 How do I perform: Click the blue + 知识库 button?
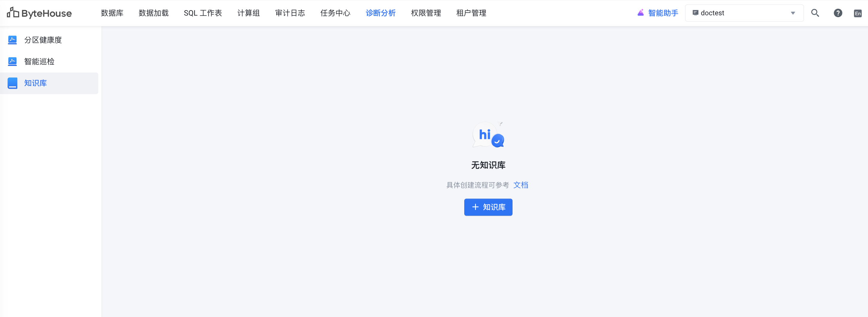pos(488,207)
